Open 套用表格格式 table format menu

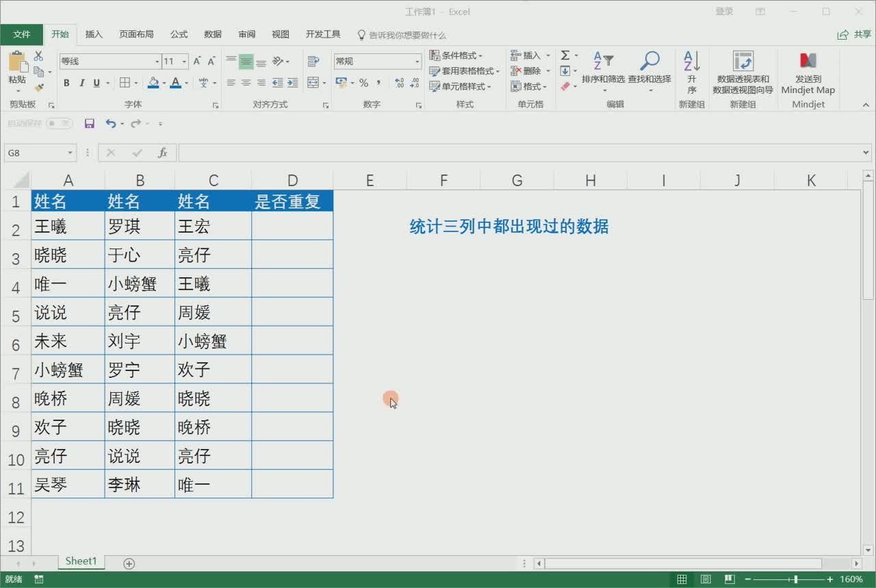click(465, 71)
